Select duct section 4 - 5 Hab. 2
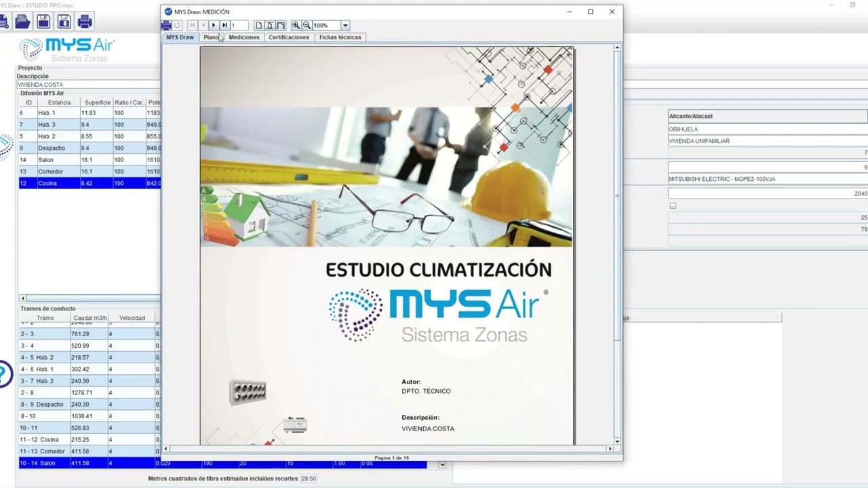This screenshot has height=488, width=868. click(90, 357)
